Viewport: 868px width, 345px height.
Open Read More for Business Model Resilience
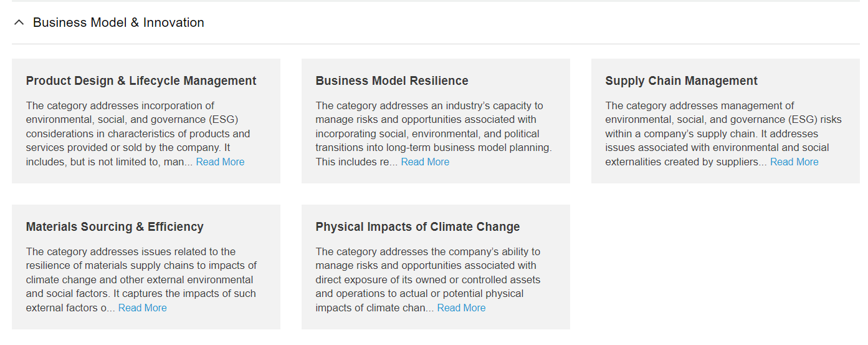(x=425, y=162)
